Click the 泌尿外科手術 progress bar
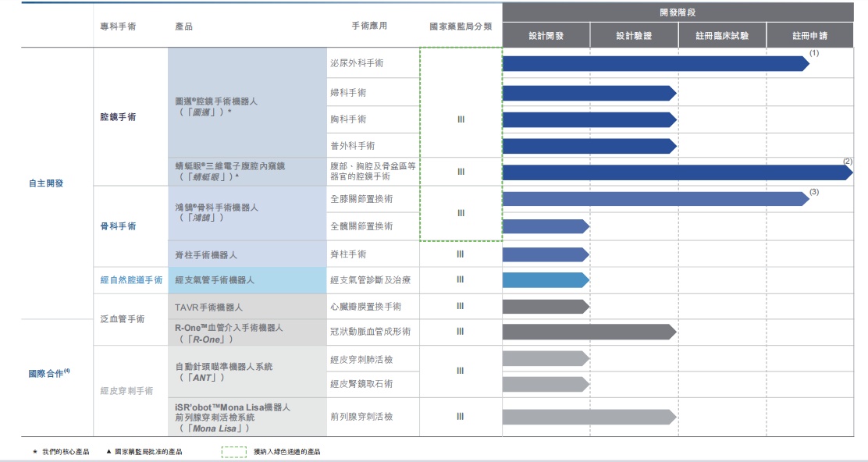 coord(654,64)
